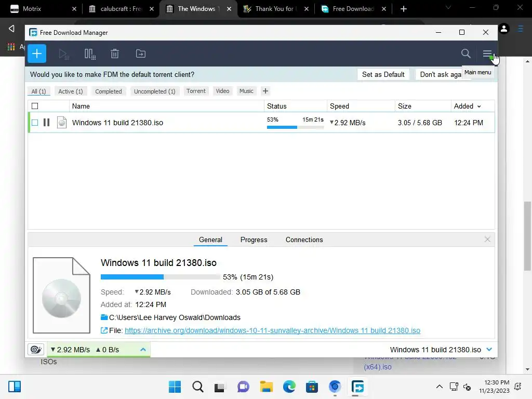The height and width of the screenshot is (399, 532).
Task: Tick the select-all checkbox in the header
Action: 35,106
